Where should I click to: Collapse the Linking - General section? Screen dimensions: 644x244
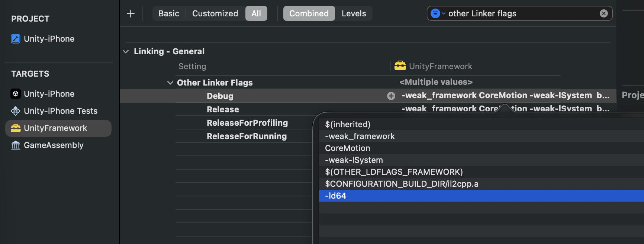[x=126, y=51]
